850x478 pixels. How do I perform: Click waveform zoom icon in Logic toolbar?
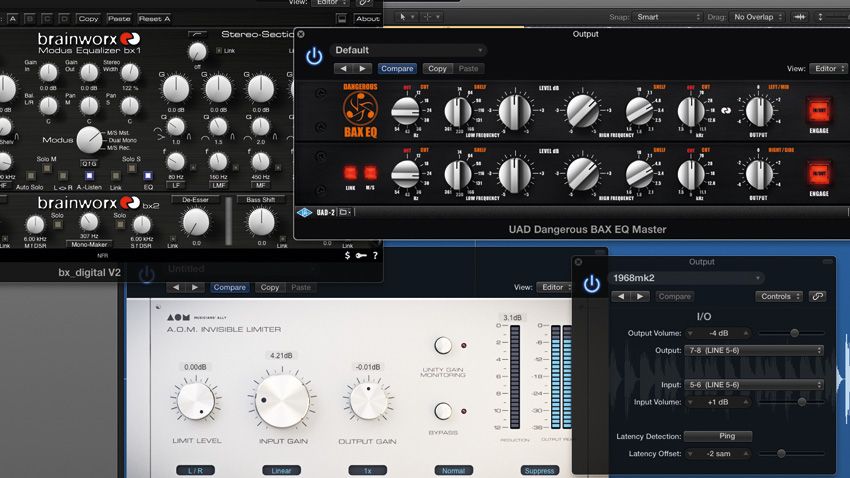coord(800,17)
